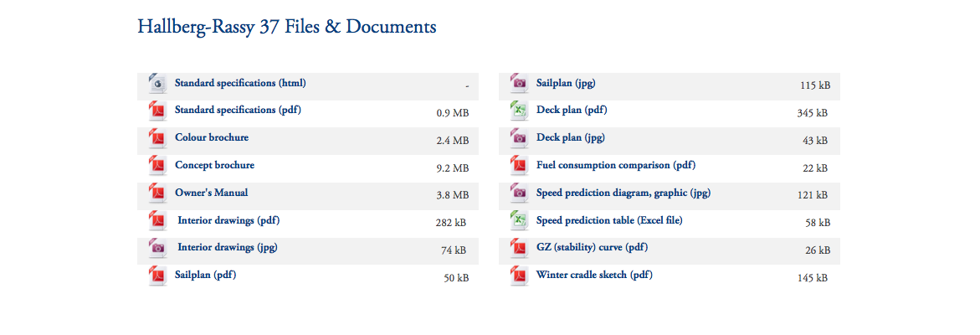Click the 50 kB file size text
Image resolution: width=980 pixels, height=335 pixels.
456,278
